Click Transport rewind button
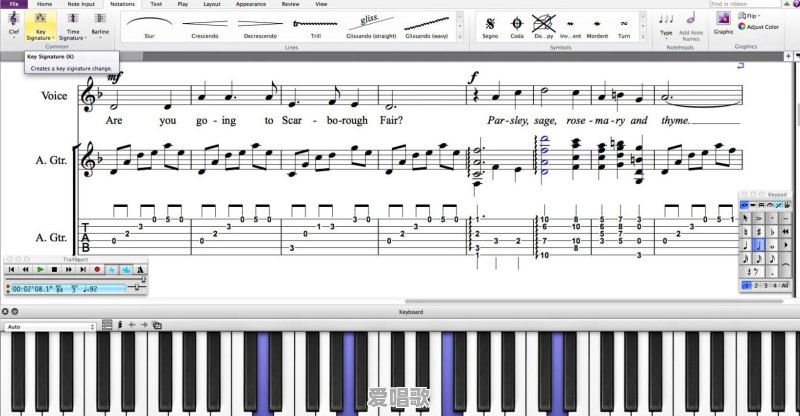Image resolution: width=800 pixels, height=416 pixels. [x=26, y=270]
